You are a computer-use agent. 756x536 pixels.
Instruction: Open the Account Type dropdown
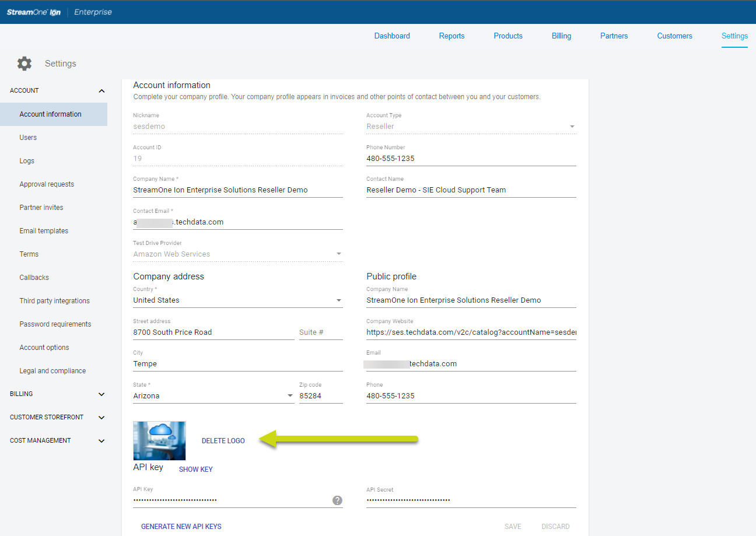[x=471, y=127]
